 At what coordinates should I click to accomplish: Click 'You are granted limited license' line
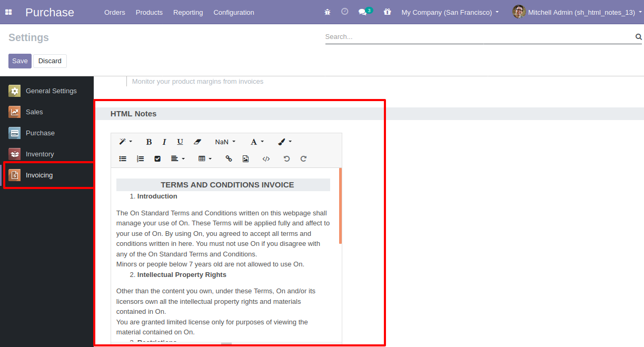point(212,322)
